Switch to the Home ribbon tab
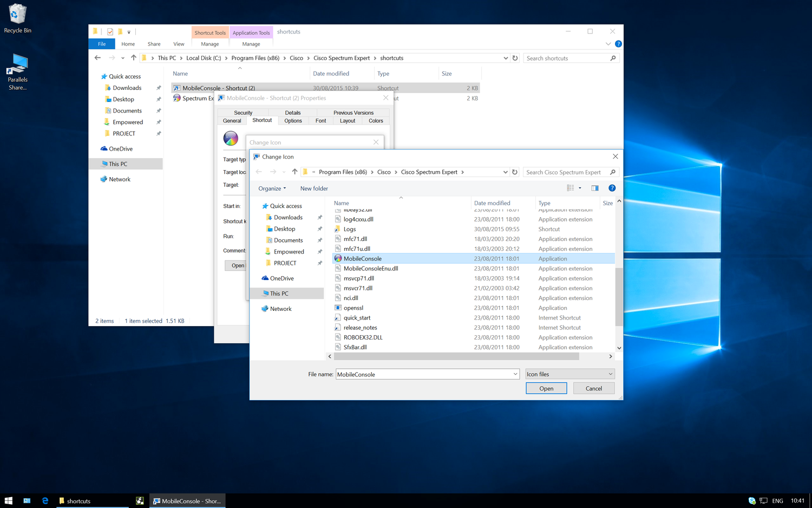 point(128,44)
